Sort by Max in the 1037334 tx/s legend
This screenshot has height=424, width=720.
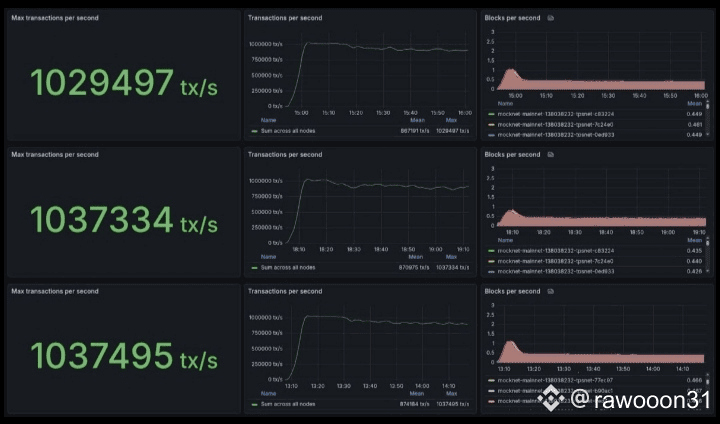pos(451,257)
